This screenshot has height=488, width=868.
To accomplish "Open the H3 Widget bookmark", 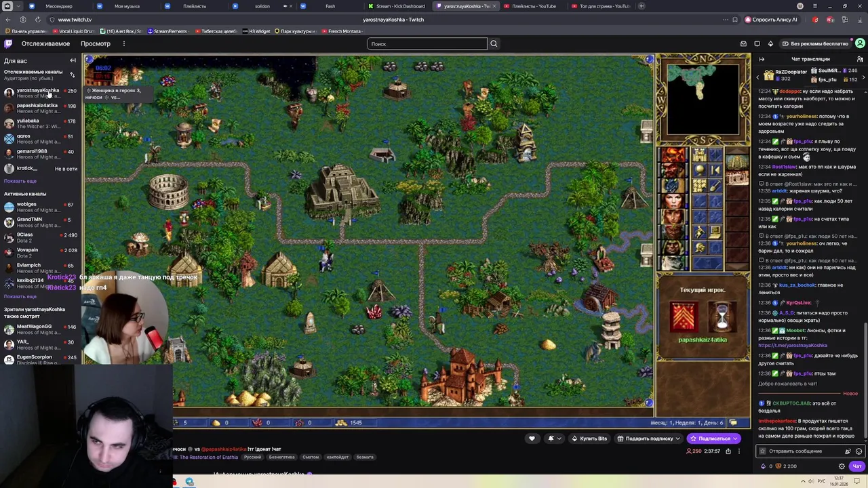I will (256, 31).
